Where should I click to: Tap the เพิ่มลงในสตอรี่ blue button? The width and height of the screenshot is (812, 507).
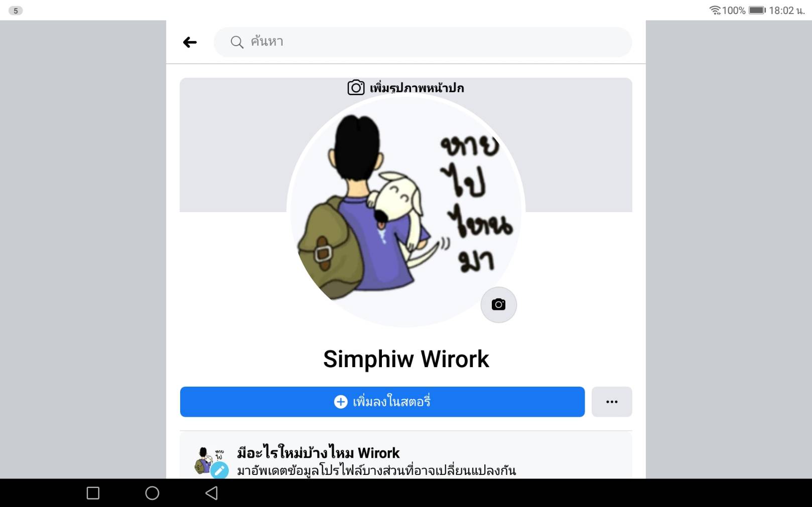coord(382,402)
